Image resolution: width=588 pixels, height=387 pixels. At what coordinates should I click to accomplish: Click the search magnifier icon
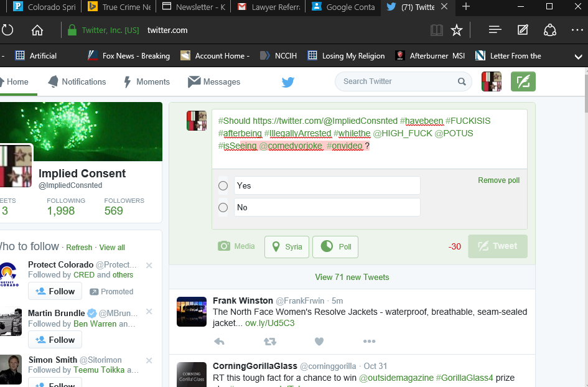[462, 82]
